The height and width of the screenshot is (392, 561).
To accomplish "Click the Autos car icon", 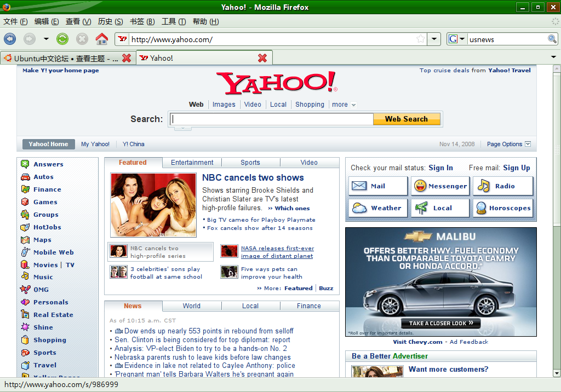I will (x=25, y=177).
